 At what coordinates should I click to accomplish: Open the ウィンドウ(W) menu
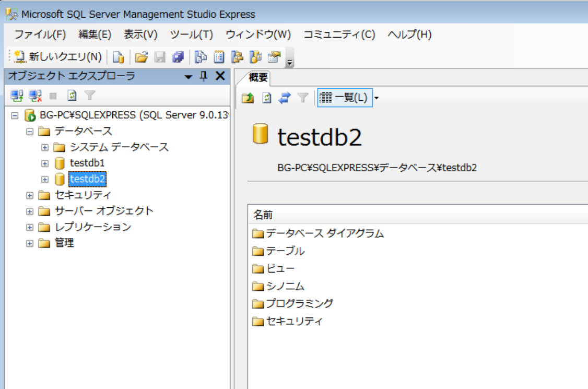tap(258, 34)
